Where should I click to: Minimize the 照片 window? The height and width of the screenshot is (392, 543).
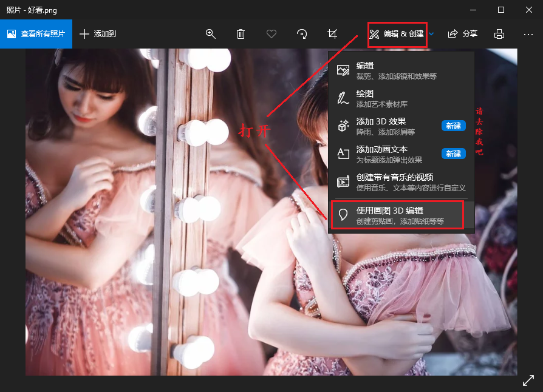(x=473, y=10)
